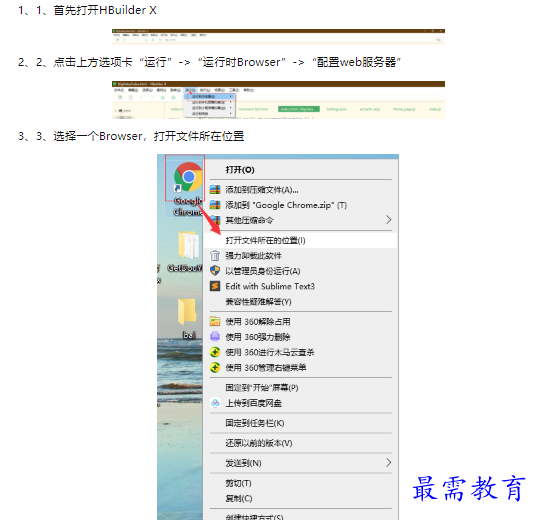Click the 使用 360解除占用 icon
The height and width of the screenshot is (520, 534).
pos(215,321)
